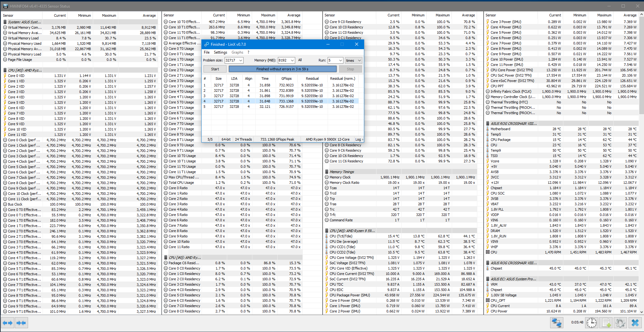Viewport: 644px width, 332px height.
Task: Open the HWiNFO remote network monitor icon
Action: [x=557, y=323]
